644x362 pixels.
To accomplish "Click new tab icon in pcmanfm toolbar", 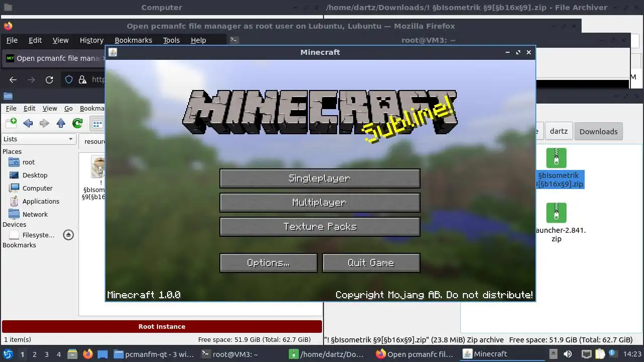I will click(x=11, y=123).
